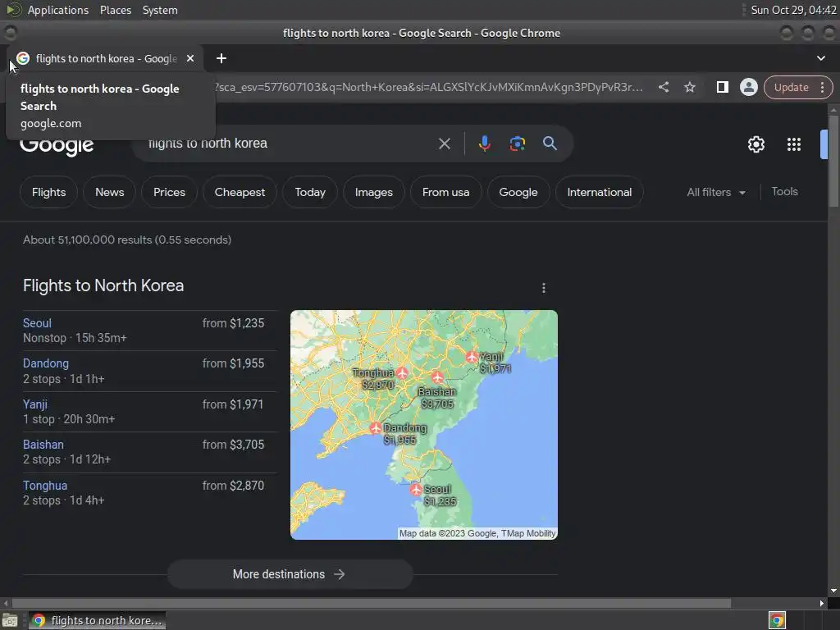The height and width of the screenshot is (630, 840).
Task: Open Google Lens image search icon
Action: point(517,144)
